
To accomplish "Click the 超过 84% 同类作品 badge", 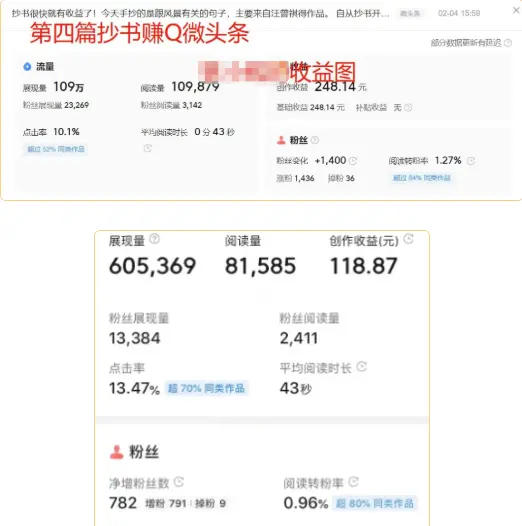I will coord(422,177).
